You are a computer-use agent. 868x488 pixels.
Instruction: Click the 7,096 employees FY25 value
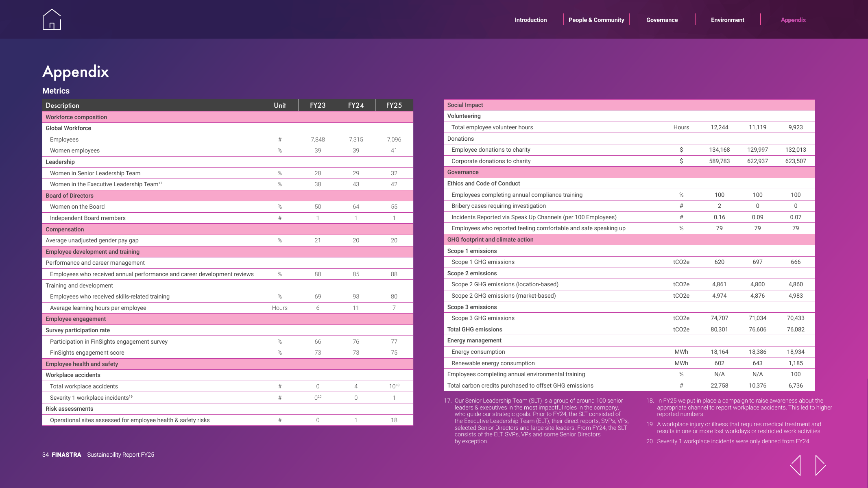pos(394,139)
